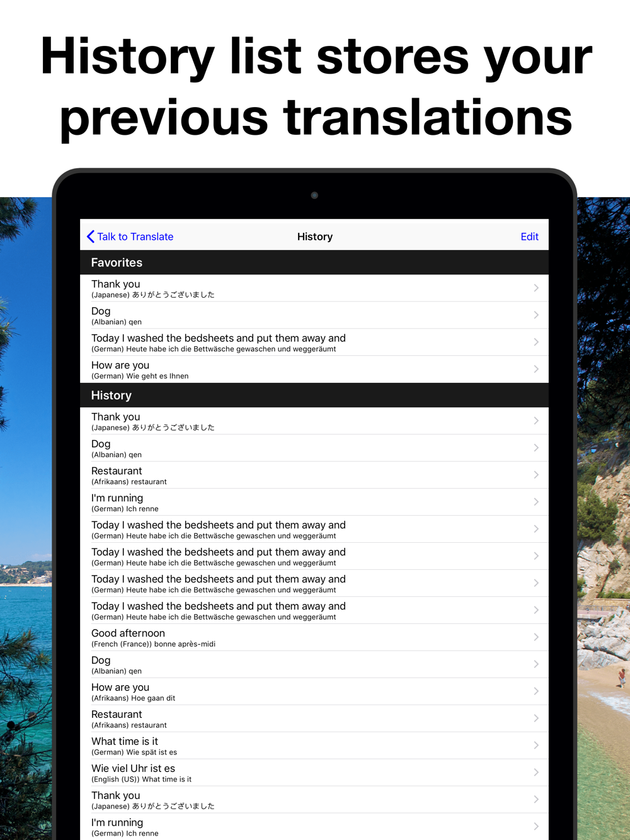Click chevron on 'Wie spät ist es' row

click(536, 746)
